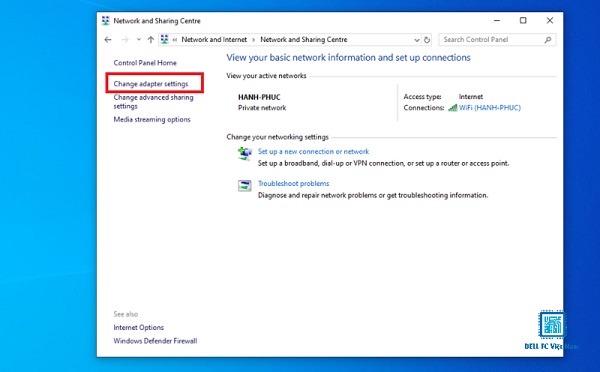The width and height of the screenshot is (600, 372).
Task: Click the search magnifier icon
Action: point(548,40)
